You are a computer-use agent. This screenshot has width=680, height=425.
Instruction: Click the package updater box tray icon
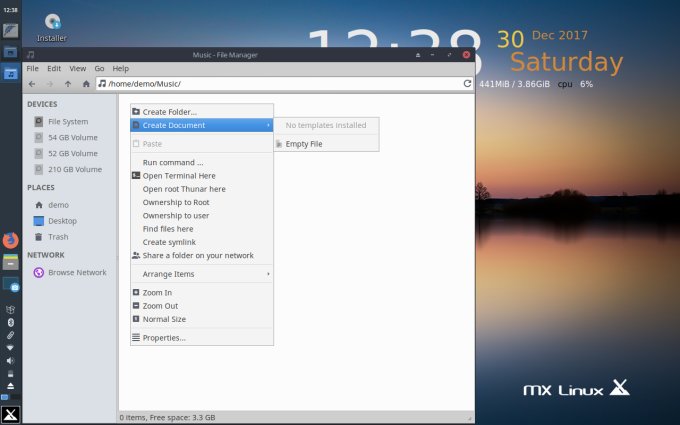click(x=10, y=310)
